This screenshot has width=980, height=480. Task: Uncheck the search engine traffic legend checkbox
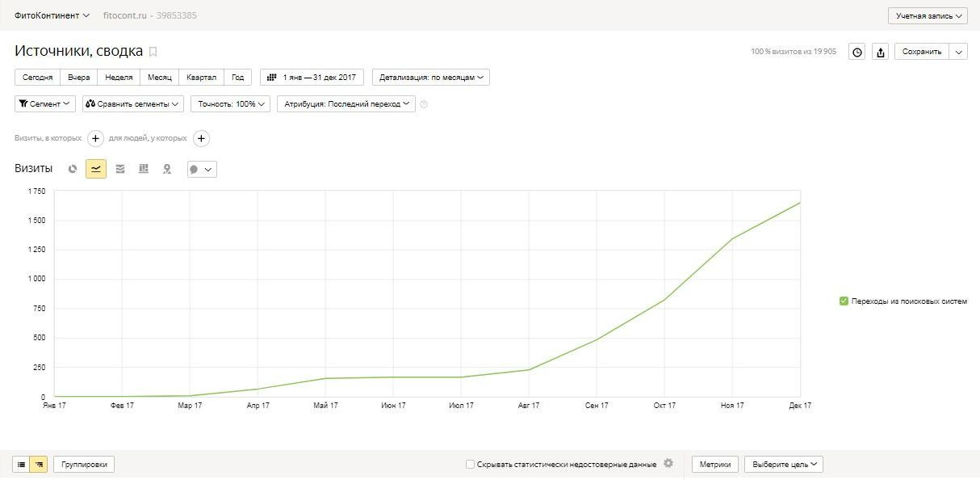(844, 301)
